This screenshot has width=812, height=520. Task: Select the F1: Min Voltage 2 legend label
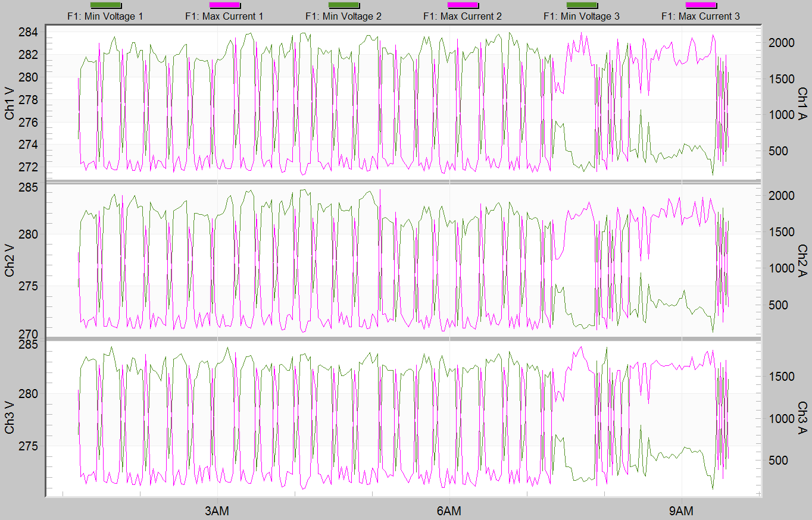click(342, 17)
